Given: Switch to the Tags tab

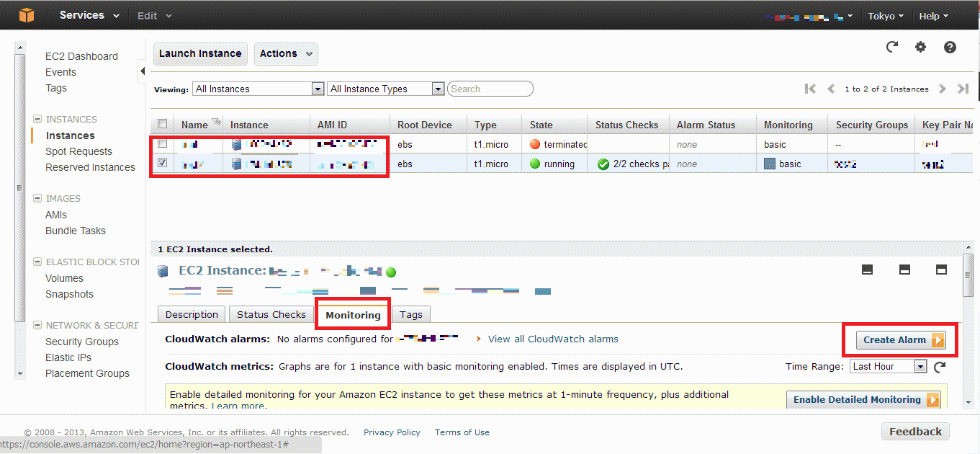Looking at the screenshot, I should click(411, 314).
